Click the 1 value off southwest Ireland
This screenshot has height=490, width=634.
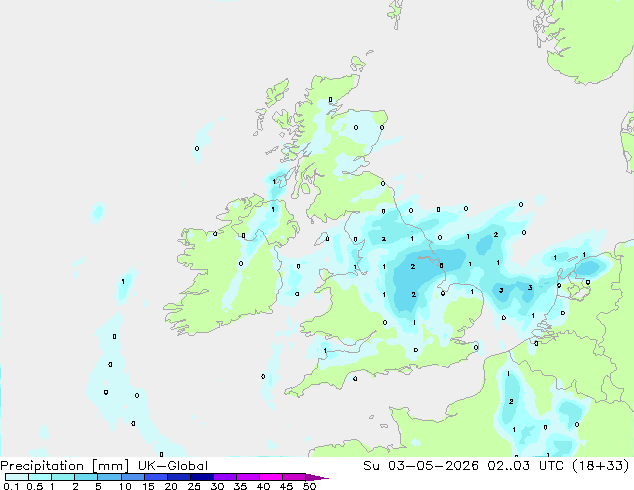123,281
